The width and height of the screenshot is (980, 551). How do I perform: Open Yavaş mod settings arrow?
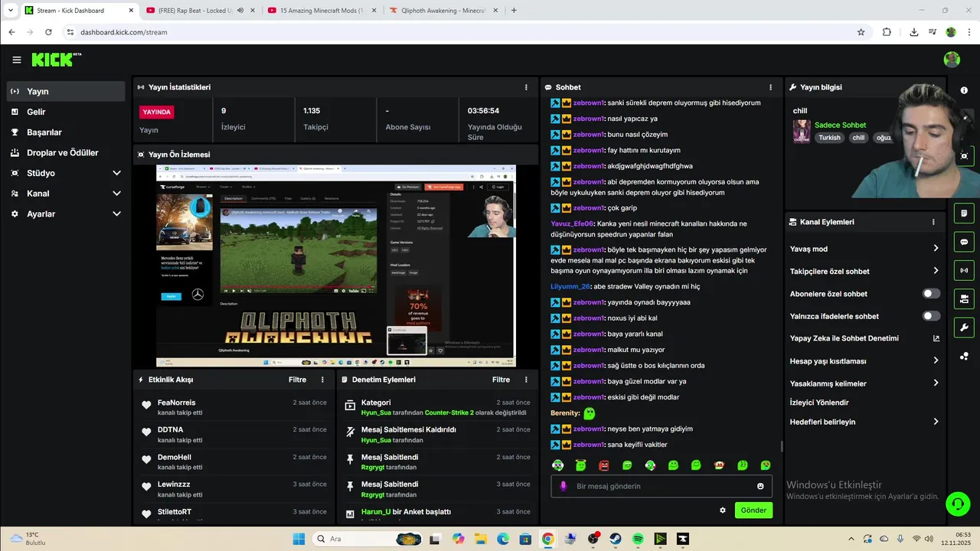tap(936, 249)
